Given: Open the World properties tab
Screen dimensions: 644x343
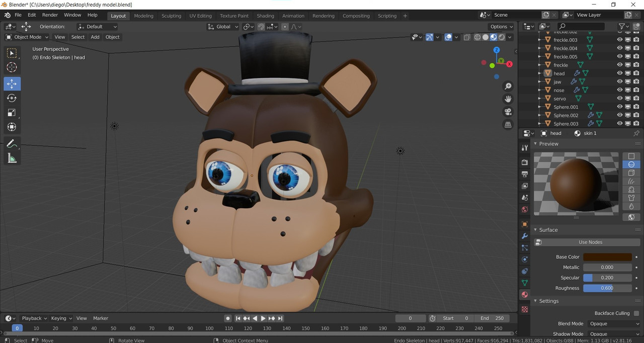Looking at the screenshot, I should pyautogui.click(x=525, y=210).
